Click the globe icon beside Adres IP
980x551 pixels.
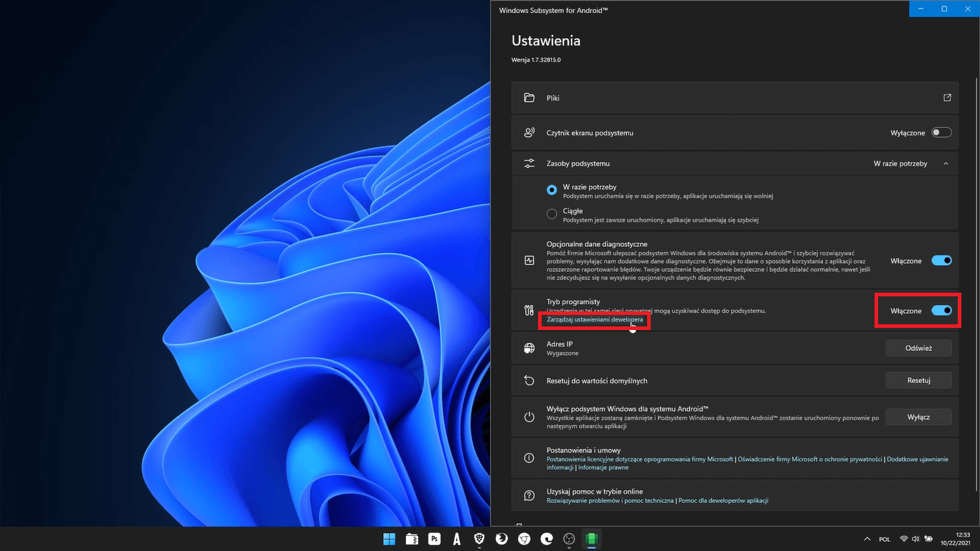coord(529,348)
